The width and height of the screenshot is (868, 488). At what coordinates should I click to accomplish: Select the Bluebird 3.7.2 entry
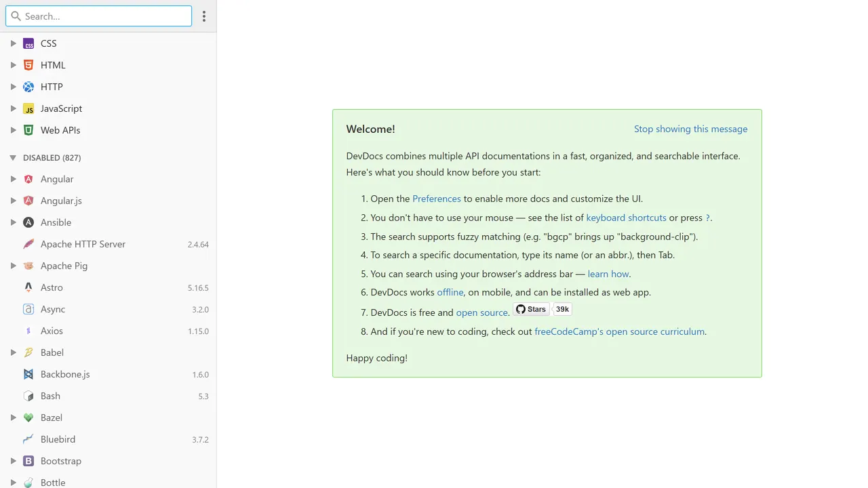pos(108,439)
